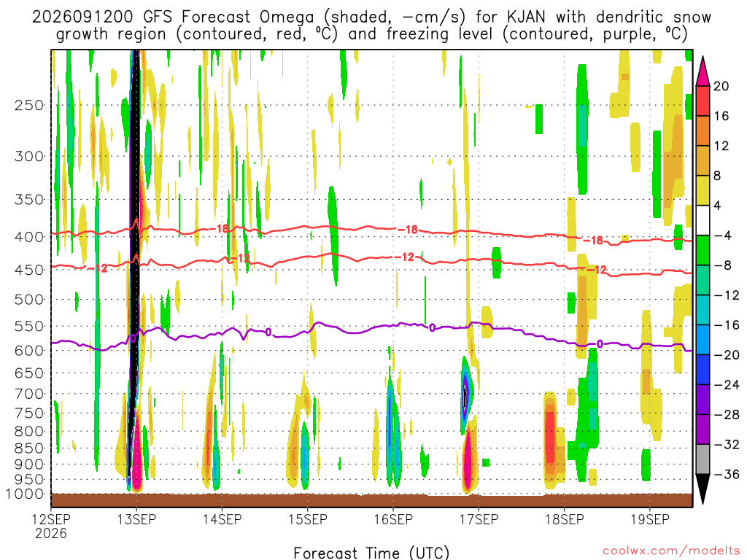Click the red -12 contour label near 12SEP
This screenshot has width=747, height=560.
(x=98, y=269)
